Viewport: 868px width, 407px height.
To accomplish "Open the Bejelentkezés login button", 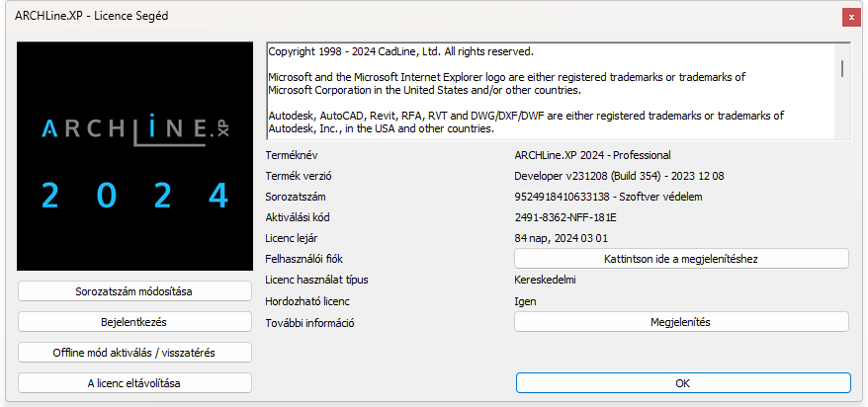I will point(134,321).
